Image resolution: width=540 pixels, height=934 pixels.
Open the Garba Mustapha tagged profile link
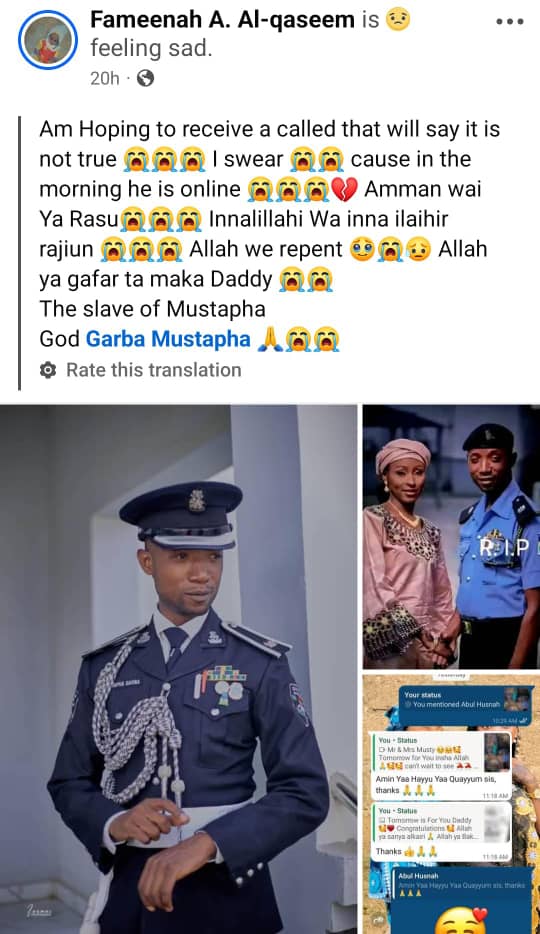pos(168,339)
